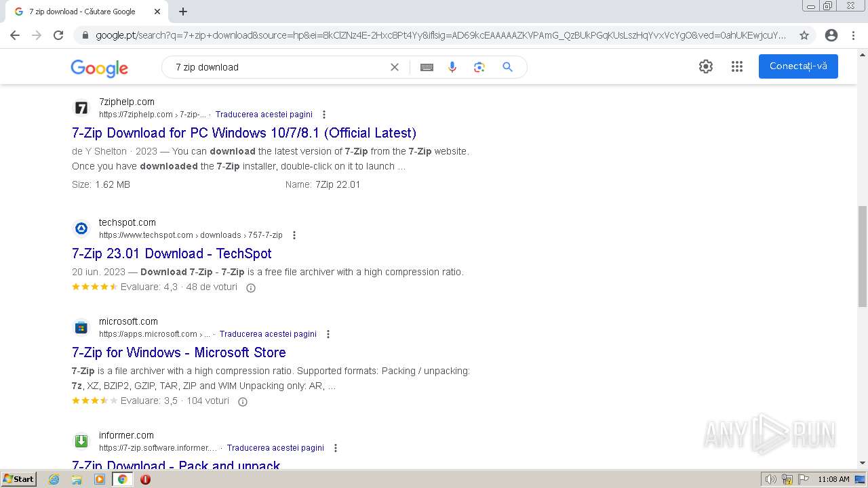
Task: Click the red stop-sign taskbar icon
Action: click(x=145, y=479)
